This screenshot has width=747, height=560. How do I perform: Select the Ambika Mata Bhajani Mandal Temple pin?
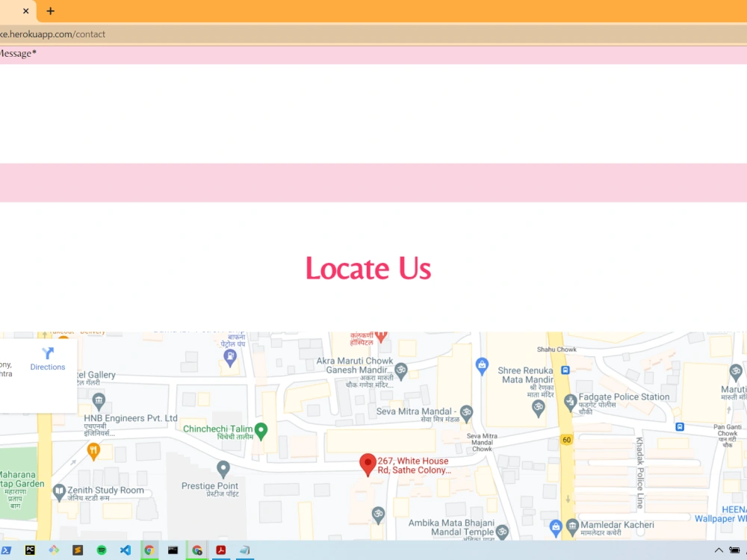[502, 532]
